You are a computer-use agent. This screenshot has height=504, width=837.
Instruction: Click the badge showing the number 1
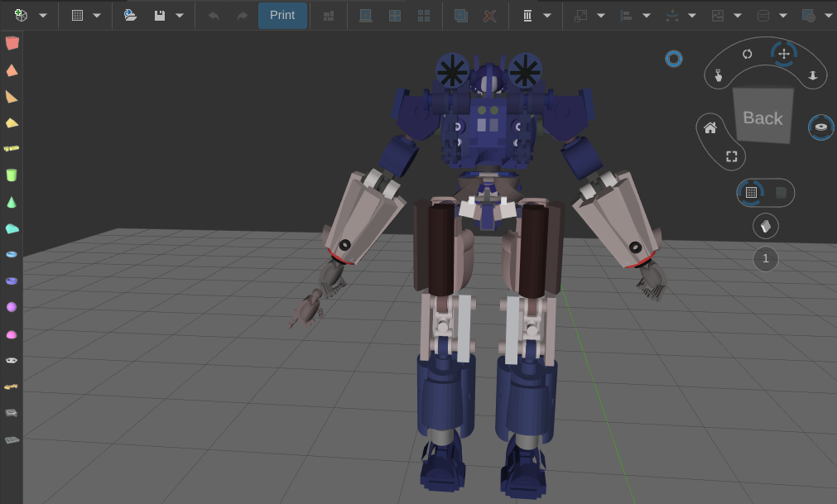click(765, 258)
